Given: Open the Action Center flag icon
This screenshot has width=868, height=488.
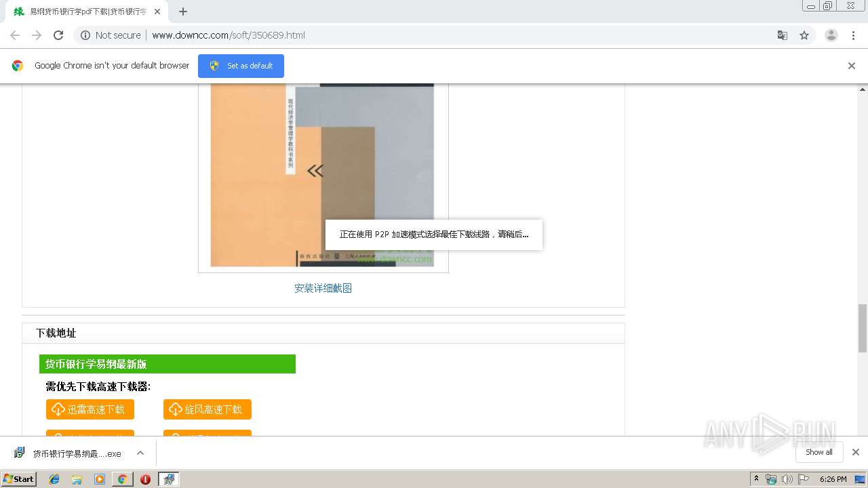Looking at the screenshot, I should click(x=804, y=479).
